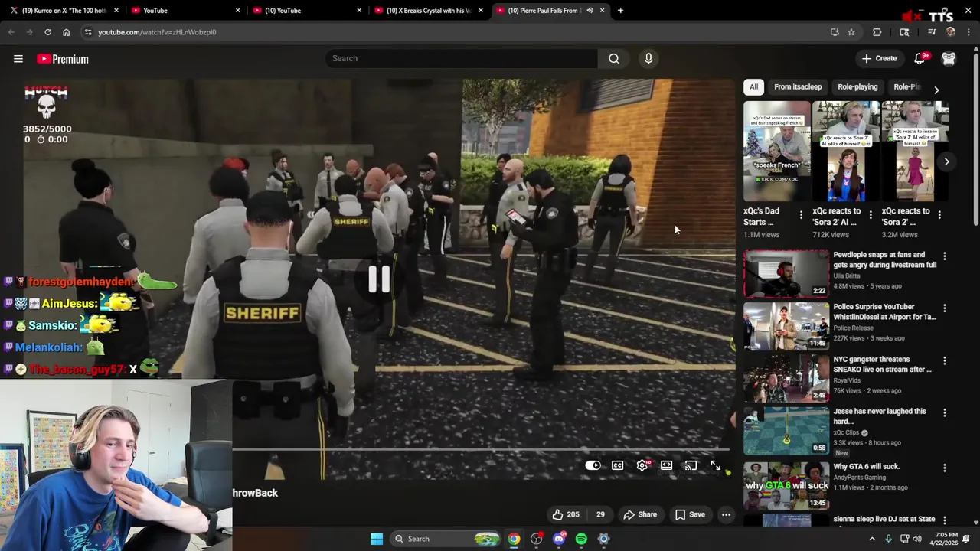
Task: Pause the video via center overlay
Action: (x=379, y=279)
